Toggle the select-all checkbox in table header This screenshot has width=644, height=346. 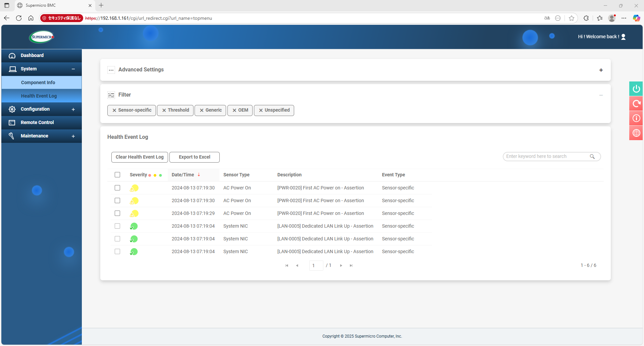[117, 175]
